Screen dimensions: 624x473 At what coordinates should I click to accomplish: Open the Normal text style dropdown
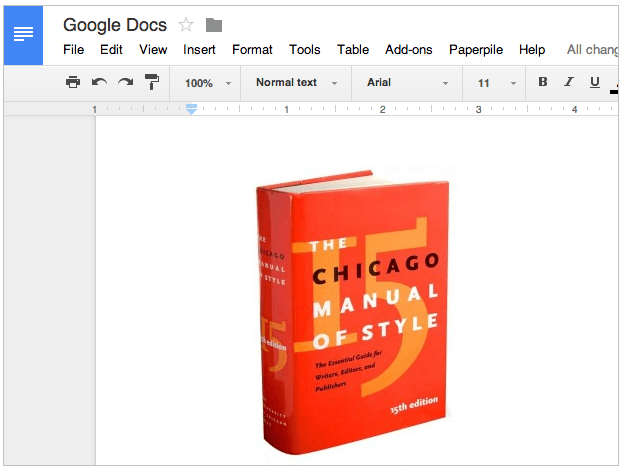pyautogui.click(x=296, y=83)
